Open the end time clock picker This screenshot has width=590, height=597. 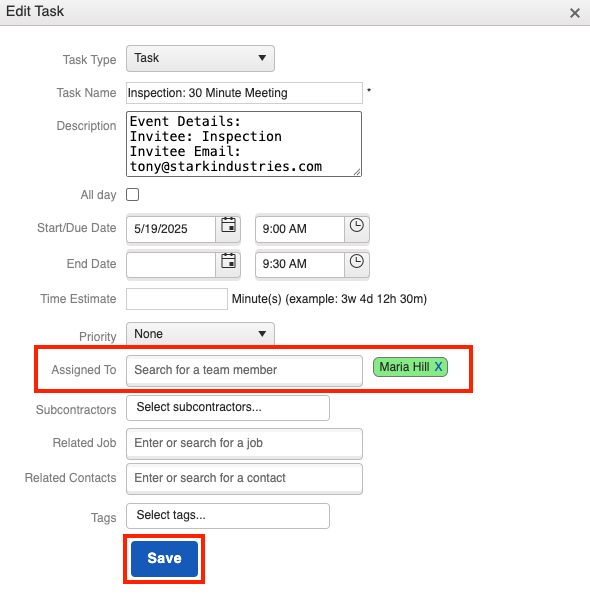[x=357, y=263]
